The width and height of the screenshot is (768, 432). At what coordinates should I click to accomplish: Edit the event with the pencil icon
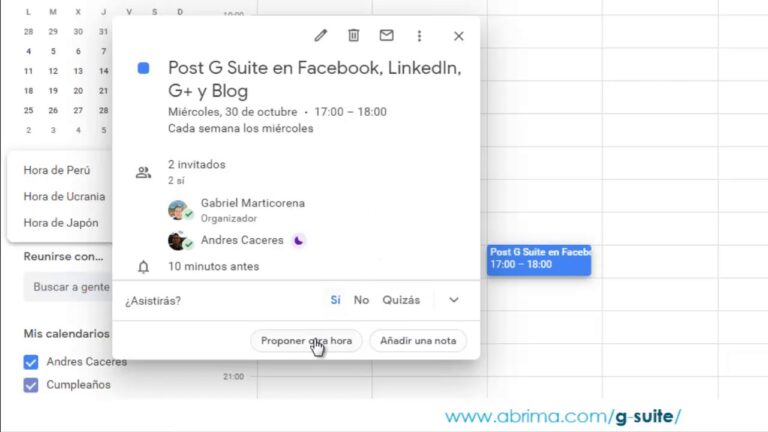tap(321, 36)
